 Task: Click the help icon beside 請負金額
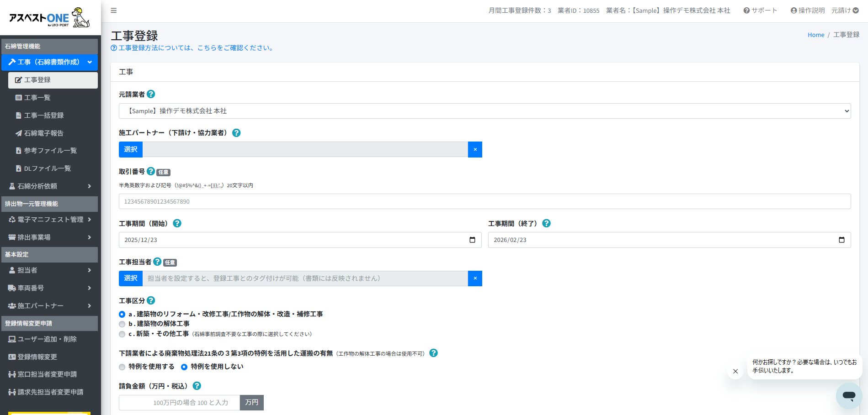click(197, 386)
